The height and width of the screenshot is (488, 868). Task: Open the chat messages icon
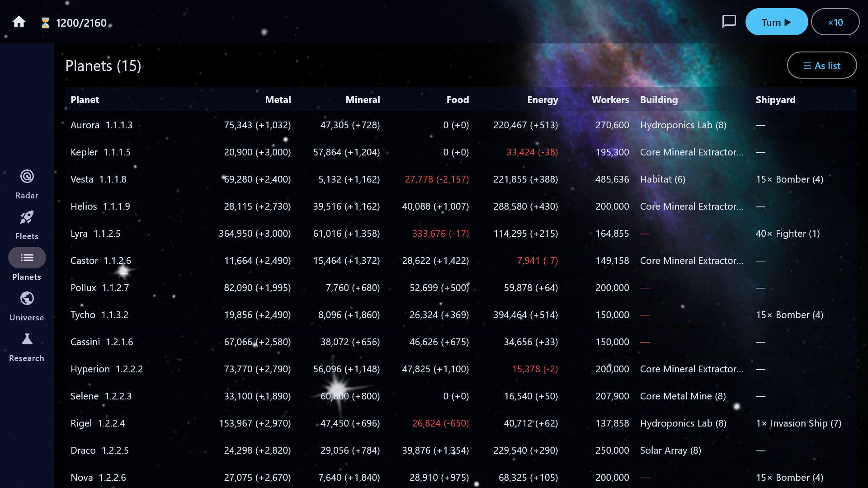729,22
